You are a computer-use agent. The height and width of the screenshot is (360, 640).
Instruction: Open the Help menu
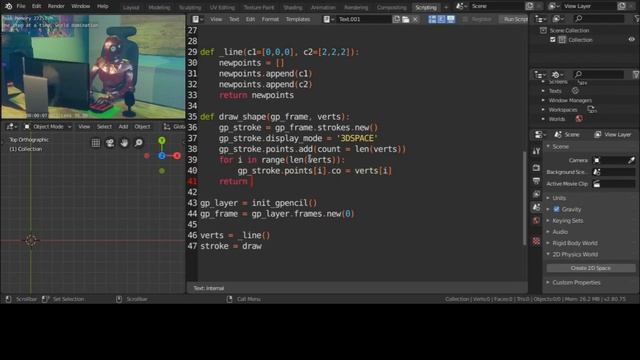(x=102, y=6)
